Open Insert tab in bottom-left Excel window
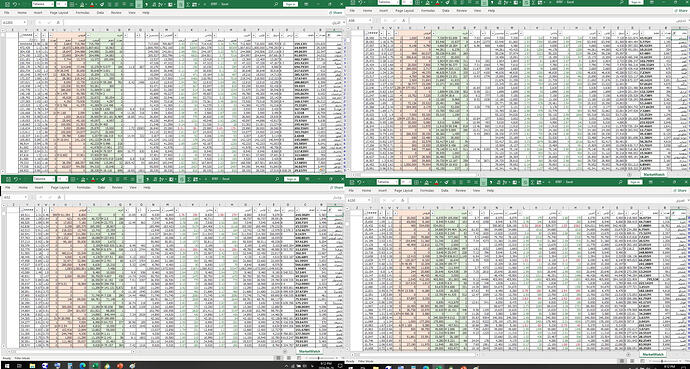690x369 pixels. (x=39, y=187)
